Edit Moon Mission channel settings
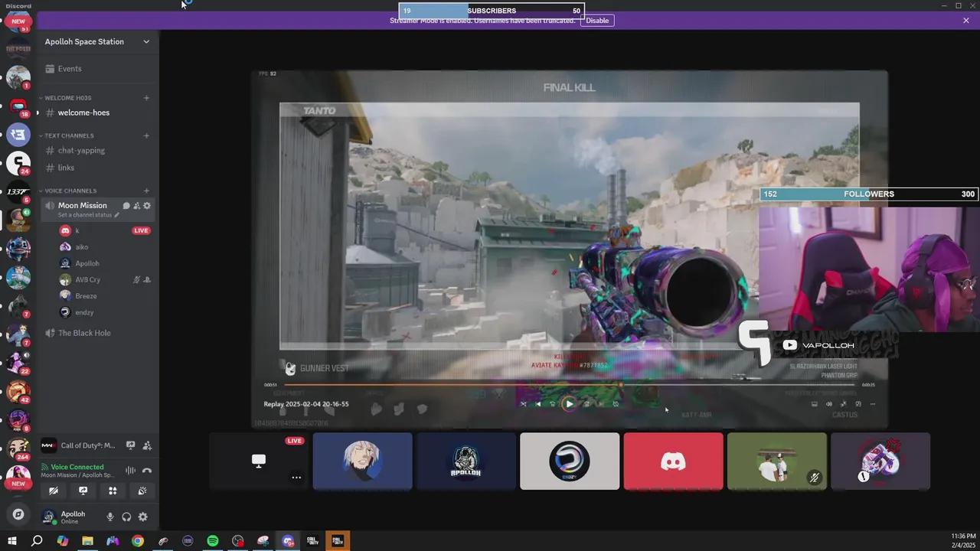The image size is (980, 551). pyautogui.click(x=147, y=205)
